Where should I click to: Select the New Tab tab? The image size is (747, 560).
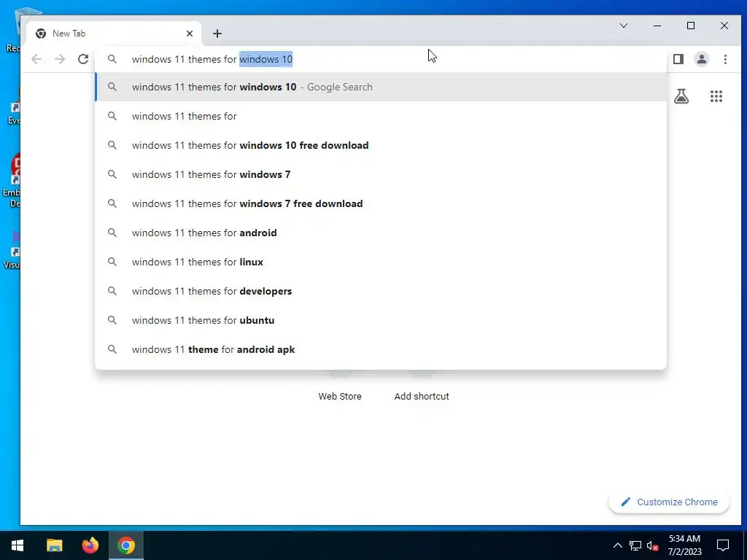click(x=114, y=34)
